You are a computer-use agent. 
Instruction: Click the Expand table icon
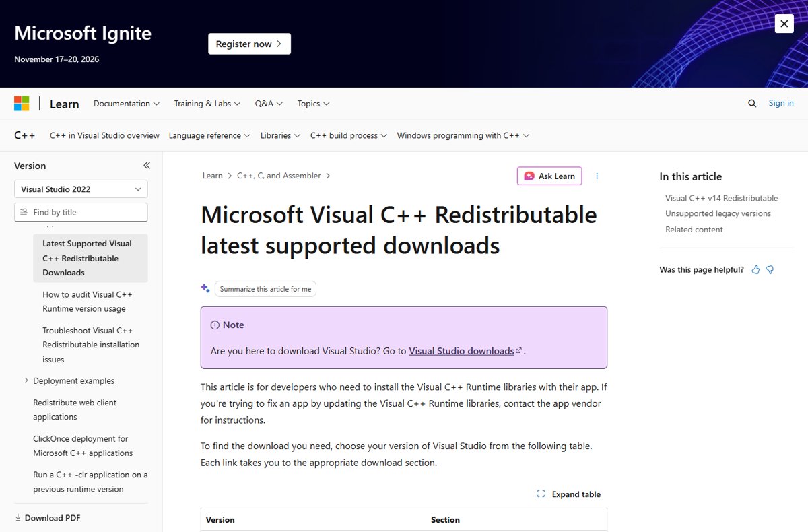[x=541, y=494]
